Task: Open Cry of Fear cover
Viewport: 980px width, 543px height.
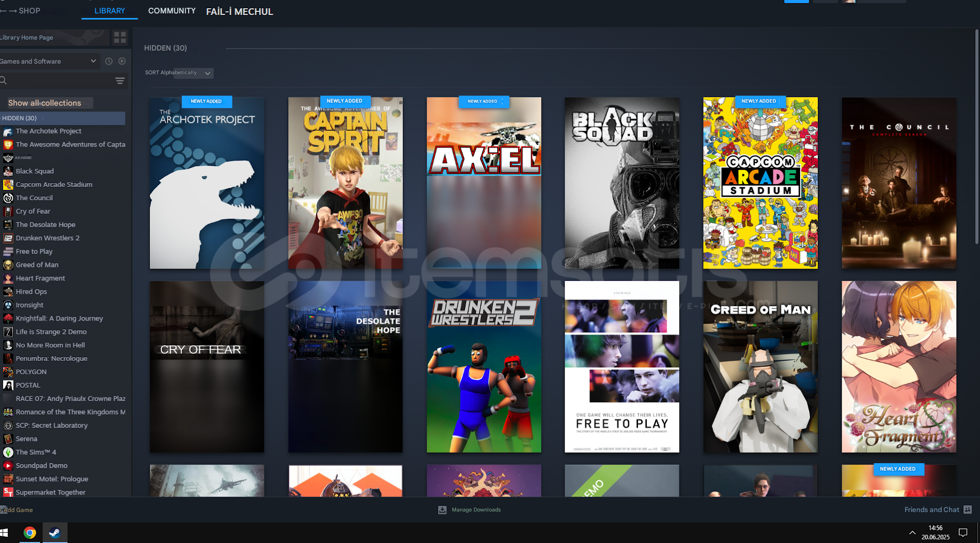Action: pos(207,366)
